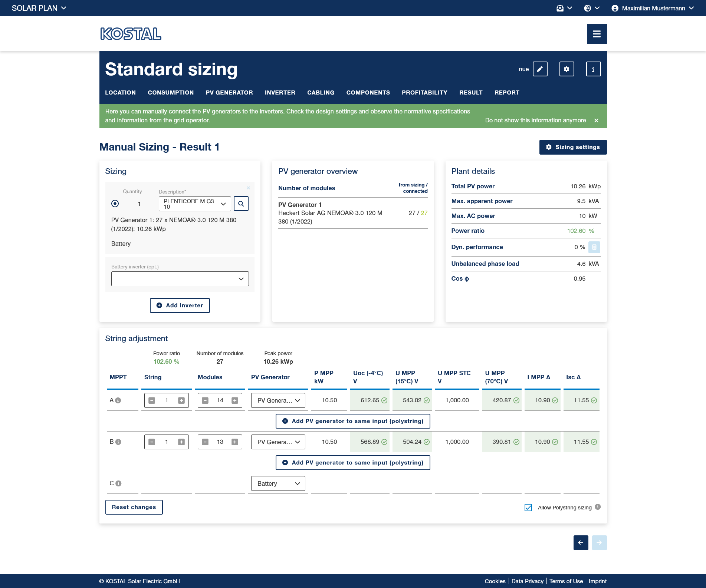Open the hamburger menu
The height and width of the screenshot is (588, 706).
pos(597,34)
